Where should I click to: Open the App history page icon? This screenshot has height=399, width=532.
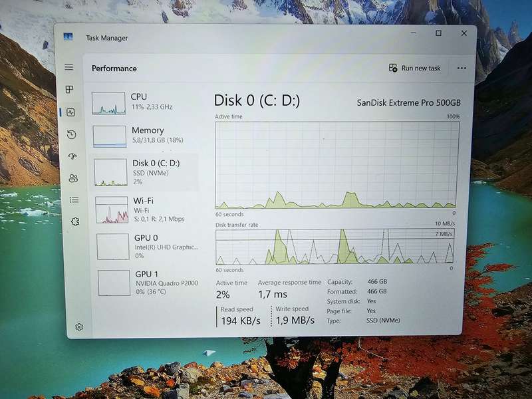click(71, 134)
